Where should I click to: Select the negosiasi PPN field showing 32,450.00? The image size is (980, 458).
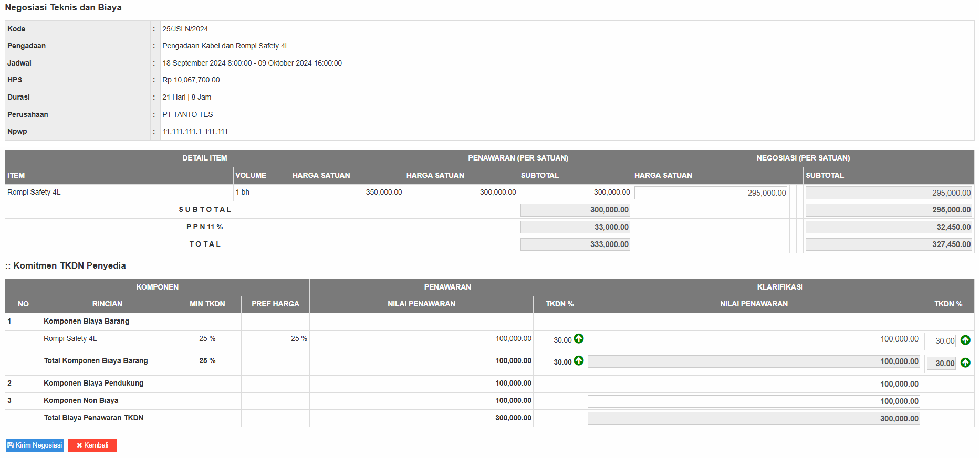point(888,227)
